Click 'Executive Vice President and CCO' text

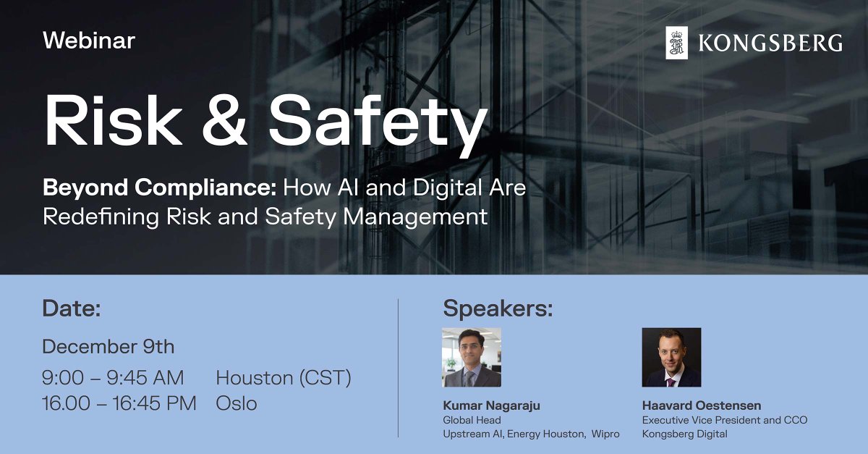[x=725, y=420]
